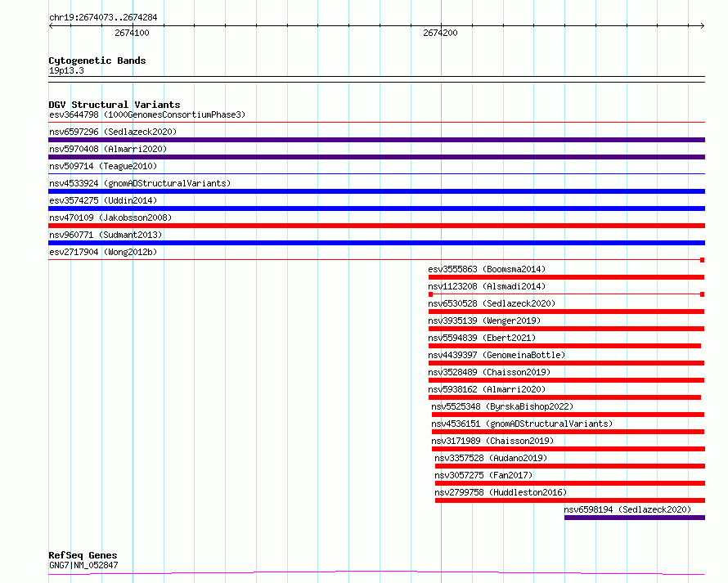Click the red bar under nsv3057275

point(570,483)
